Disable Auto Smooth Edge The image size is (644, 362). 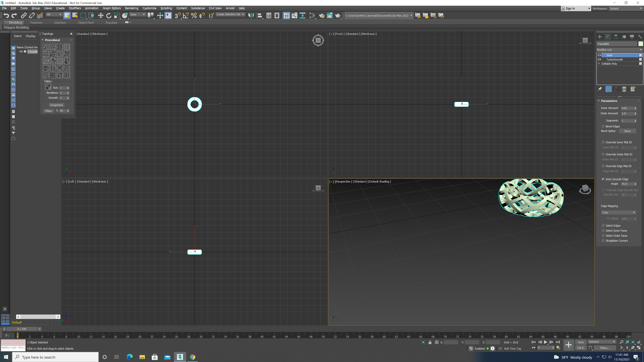603,179
